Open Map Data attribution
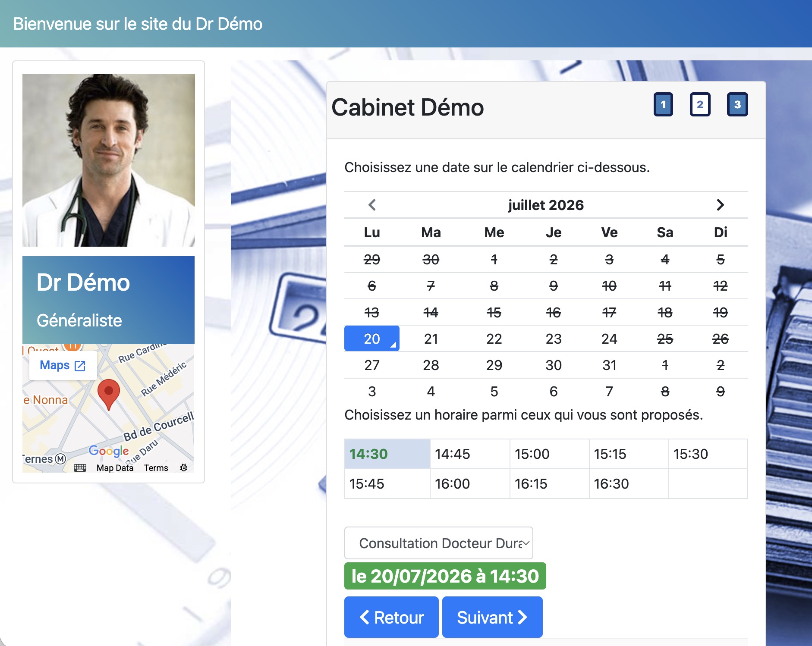812x646 pixels. 115,468
